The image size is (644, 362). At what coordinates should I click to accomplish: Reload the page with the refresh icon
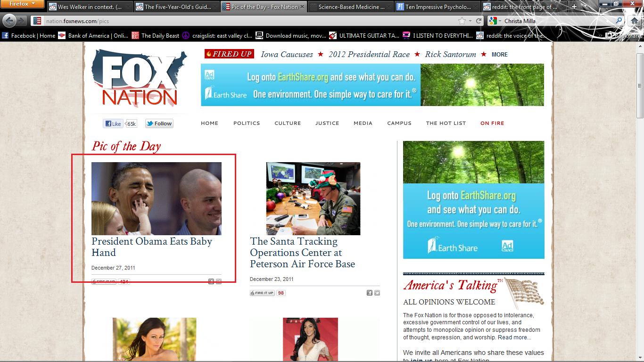[479, 21]
